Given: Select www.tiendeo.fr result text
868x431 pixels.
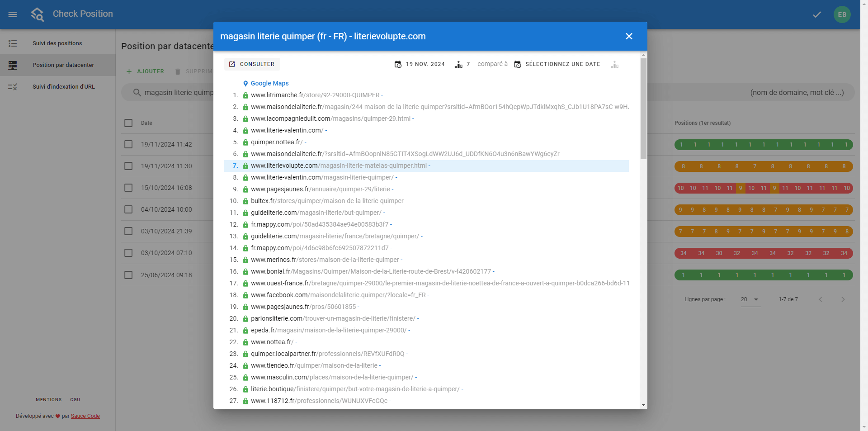Looking at the screenshot, I should pos(314,365).
